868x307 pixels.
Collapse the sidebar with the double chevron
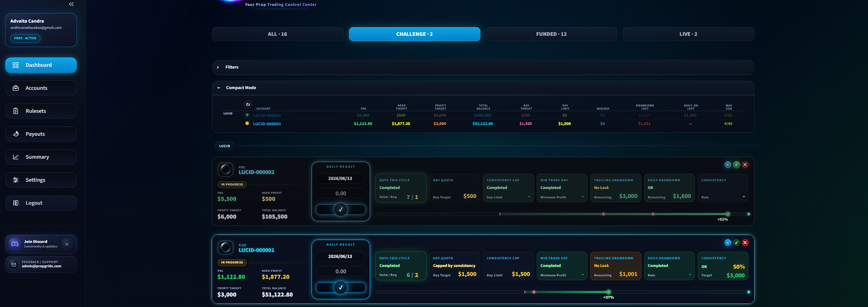(71, 4)
